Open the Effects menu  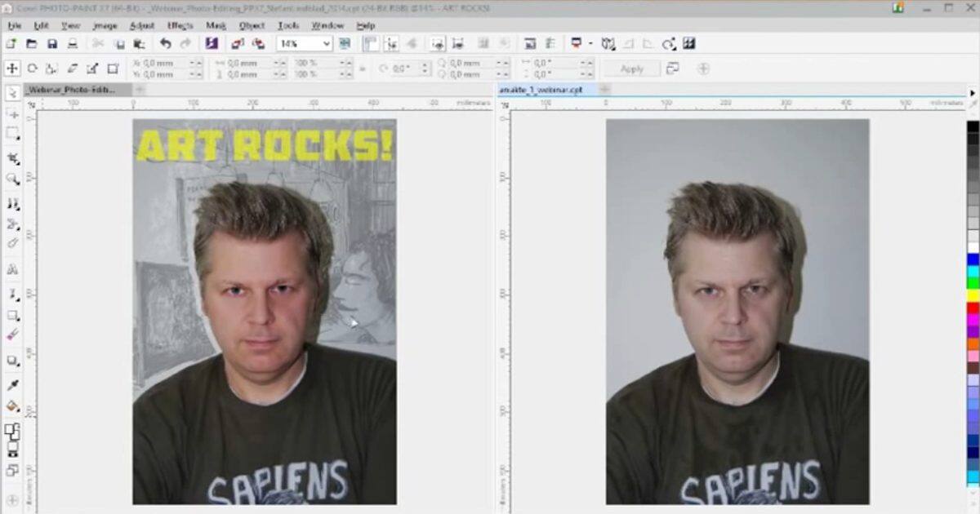click(x=180, y=25)
